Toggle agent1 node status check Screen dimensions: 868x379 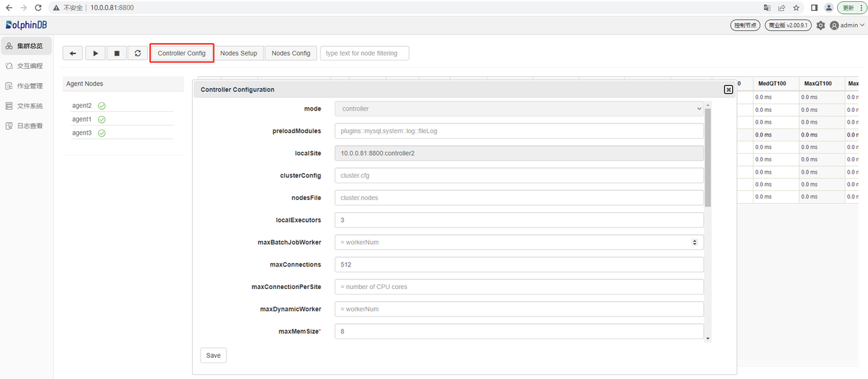[x=102, y=119]
